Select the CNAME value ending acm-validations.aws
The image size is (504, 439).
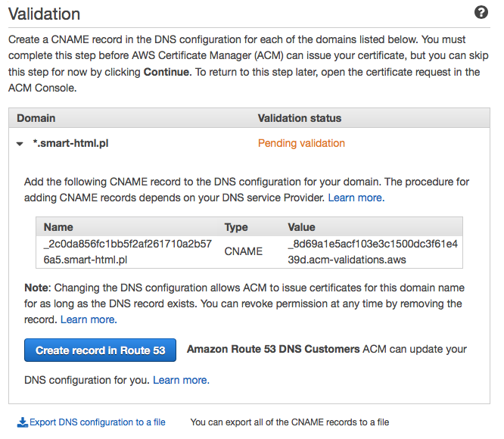click(372, 251)
